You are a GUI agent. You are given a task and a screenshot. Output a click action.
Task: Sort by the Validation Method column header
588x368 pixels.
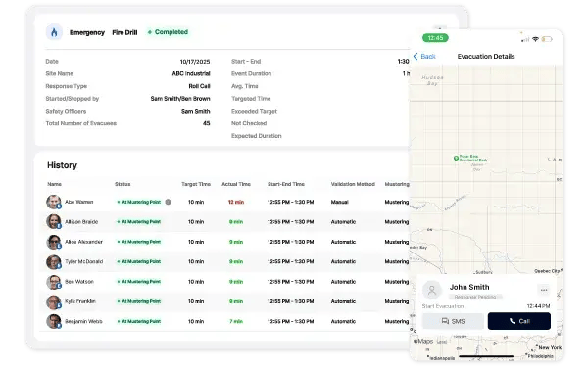[x=353, y=184]
